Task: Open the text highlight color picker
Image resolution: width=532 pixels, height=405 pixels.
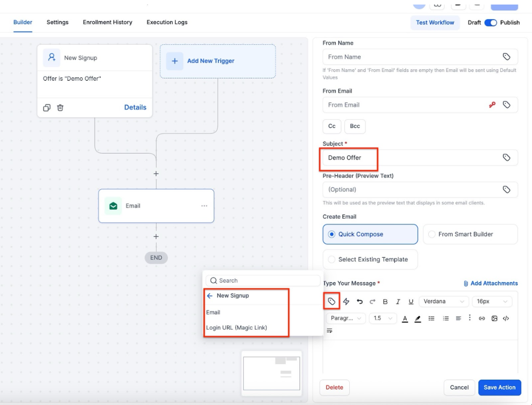Action: coord(418,318)
